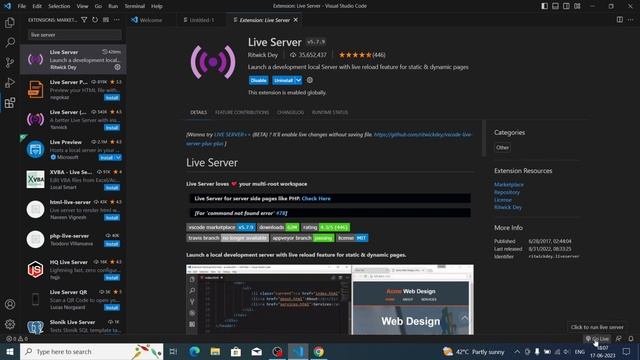Install Live Server Preview extension
Viewport: 640px width, 360px height.
112,98
